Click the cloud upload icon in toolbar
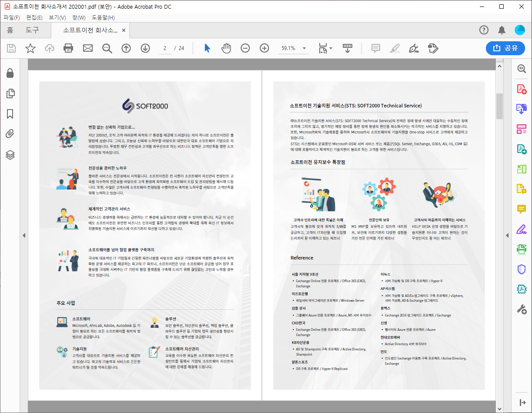The image size is (532, 413). (x=50, y=48)
